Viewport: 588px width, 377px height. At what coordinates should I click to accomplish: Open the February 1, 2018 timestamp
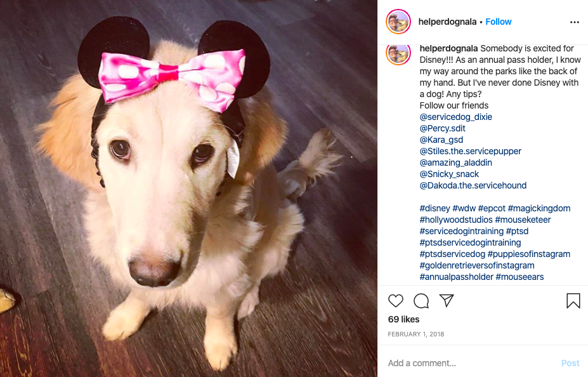[416, 334]
